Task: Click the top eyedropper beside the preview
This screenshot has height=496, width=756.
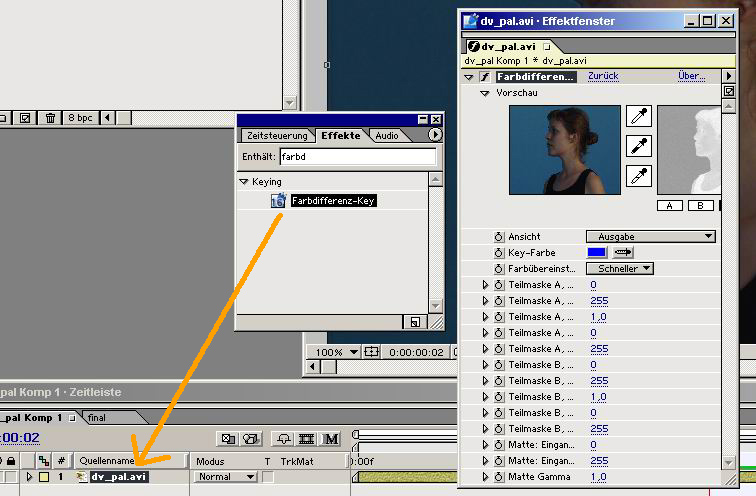Action: (638, 116)
